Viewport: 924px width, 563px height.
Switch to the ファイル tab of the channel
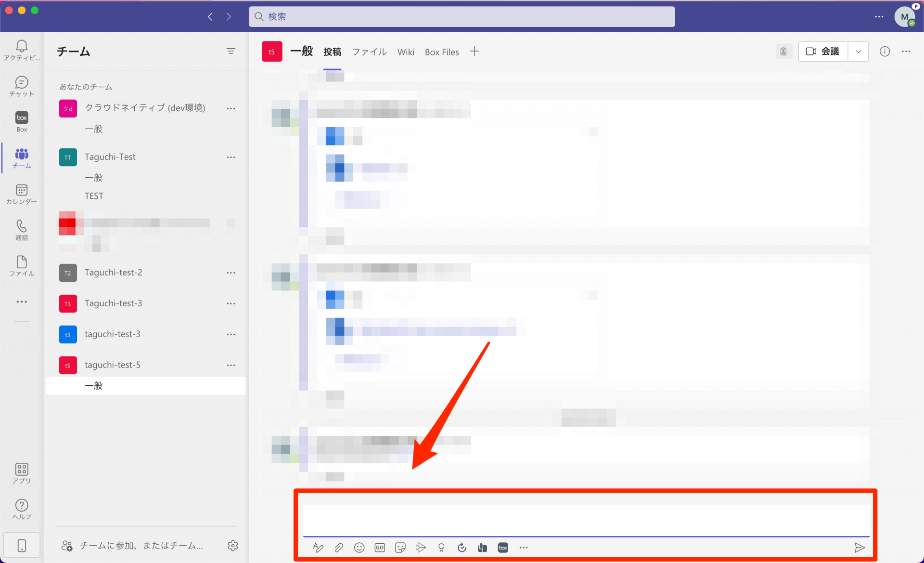(x=369, y=52)
